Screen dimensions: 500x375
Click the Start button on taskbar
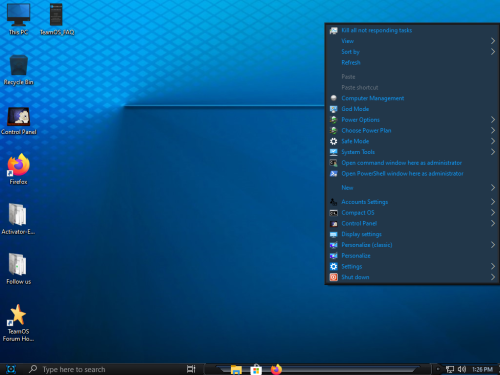(11, 369)
